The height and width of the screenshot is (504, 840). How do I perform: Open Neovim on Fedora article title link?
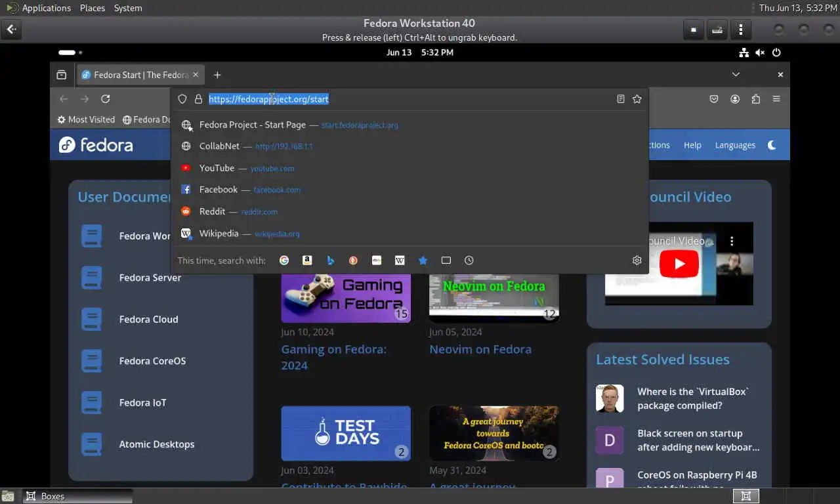(x=480, y=349)
